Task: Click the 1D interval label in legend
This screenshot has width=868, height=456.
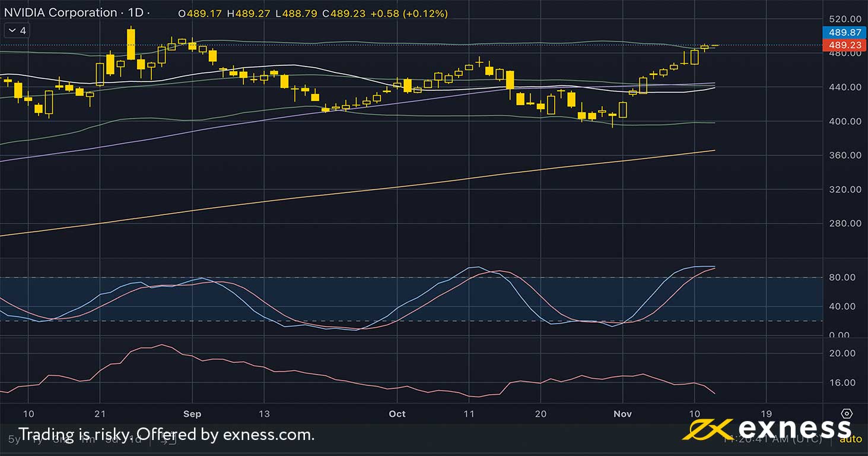Action: pyautogui.click(x=135, y=12)
